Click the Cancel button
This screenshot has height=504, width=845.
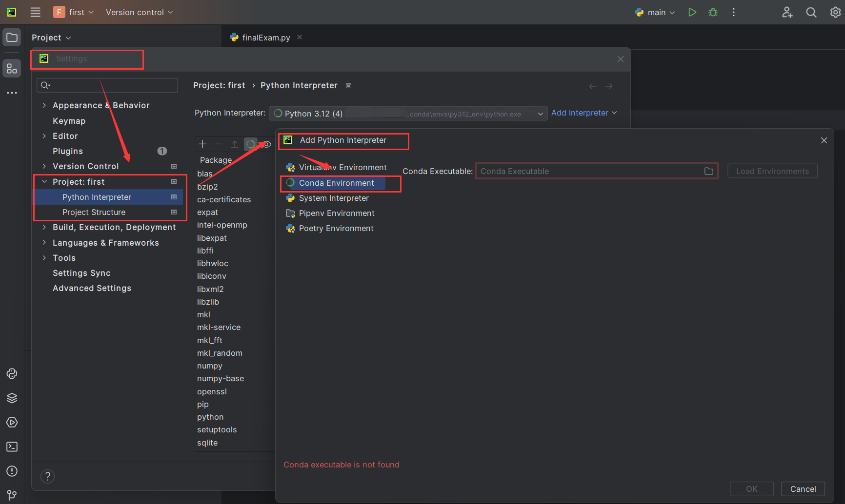(x=803, y=489)
